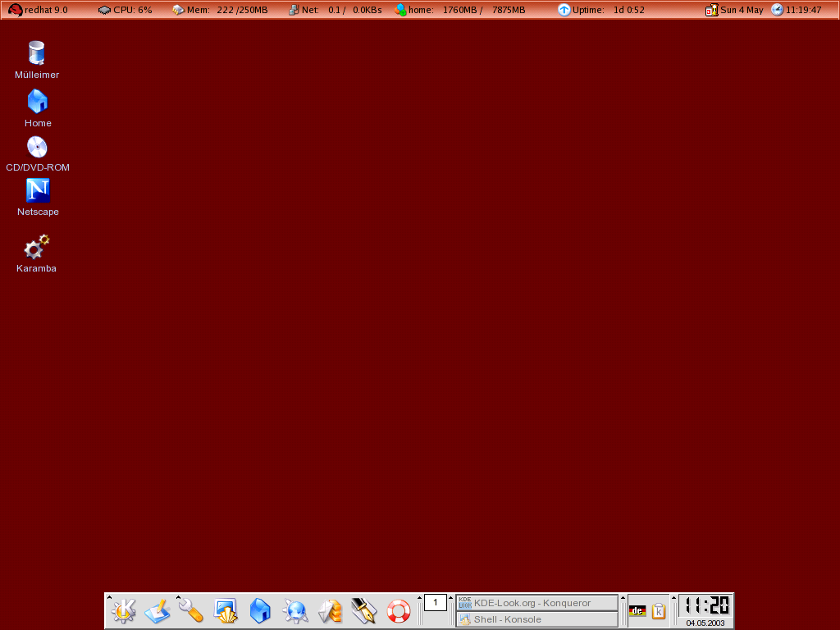This screenshot has height=630, width=840.
Task: Click the 1760MB / 7875MB home value
Action: point(484,10)
